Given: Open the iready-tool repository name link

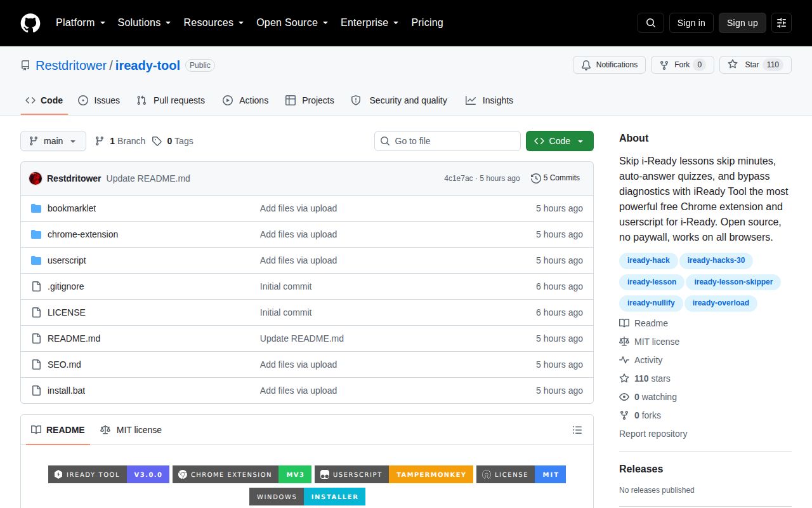Looking at the screenshot, I should (148, 65).
